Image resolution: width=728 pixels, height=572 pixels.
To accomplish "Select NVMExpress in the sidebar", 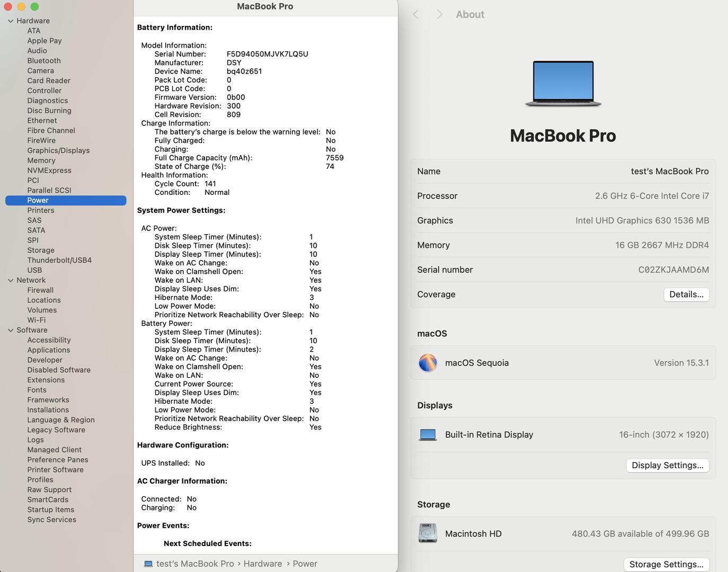I will pos(49,171).
